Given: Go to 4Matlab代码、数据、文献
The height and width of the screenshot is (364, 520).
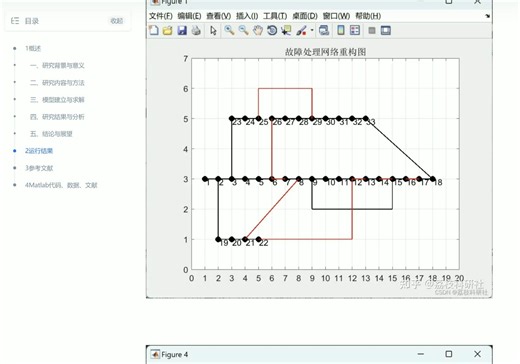Looking at the screenshot, I should (x=61, y=185).
